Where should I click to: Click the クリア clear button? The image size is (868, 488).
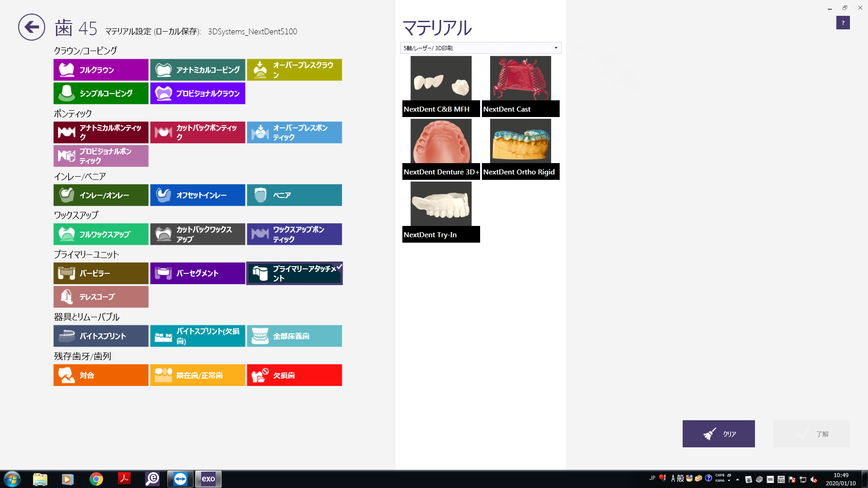coord(718,434)
